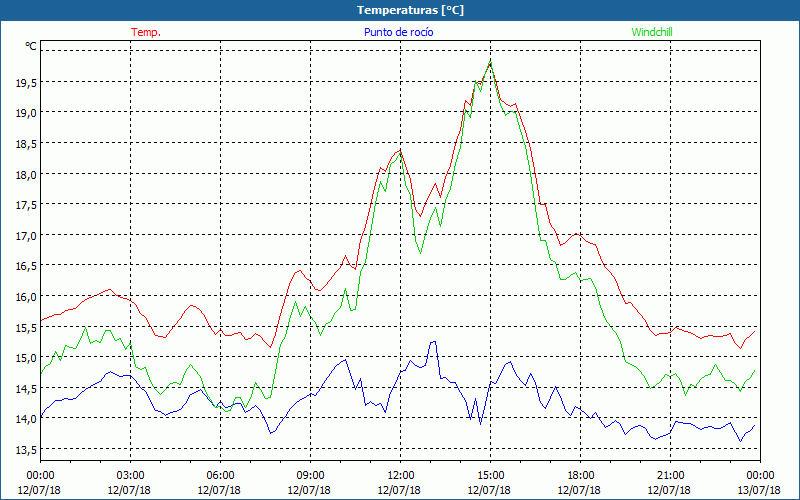This screenshot has height=500, width=800.
Task: Click the 16,5 y-axis value
Action: [27, 268]
